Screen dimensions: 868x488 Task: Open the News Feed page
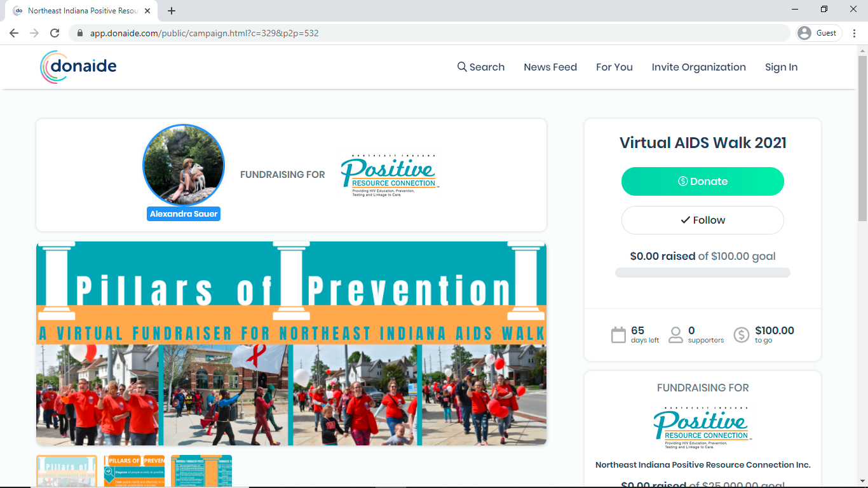pyautogui.click(x=550, y=67)
